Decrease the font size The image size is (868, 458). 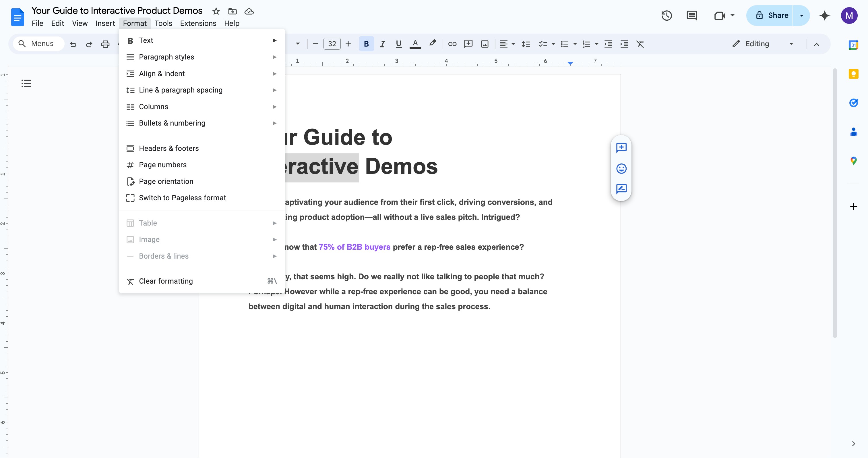[315, 44]
